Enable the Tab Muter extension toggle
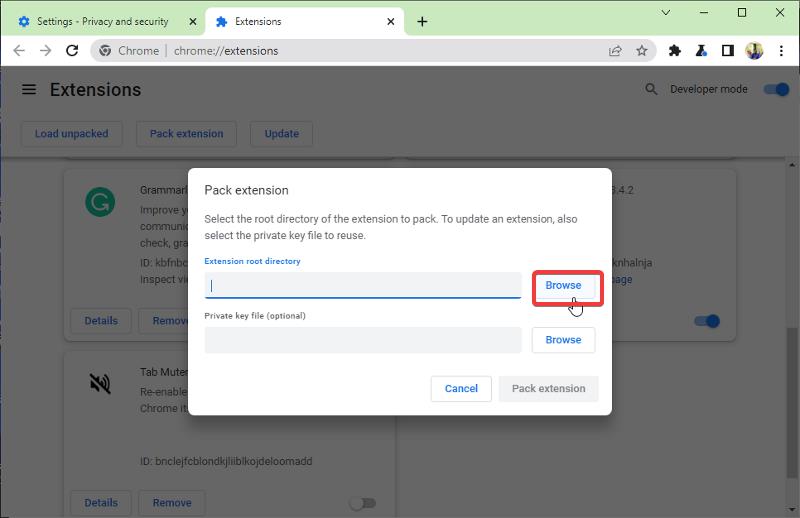 tap(363, 503)
